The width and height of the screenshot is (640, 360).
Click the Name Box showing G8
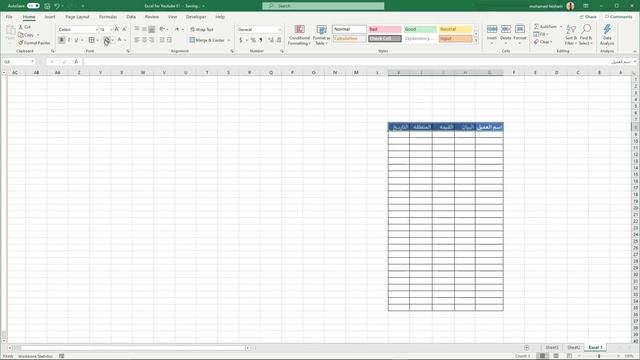tap(19, 62)
